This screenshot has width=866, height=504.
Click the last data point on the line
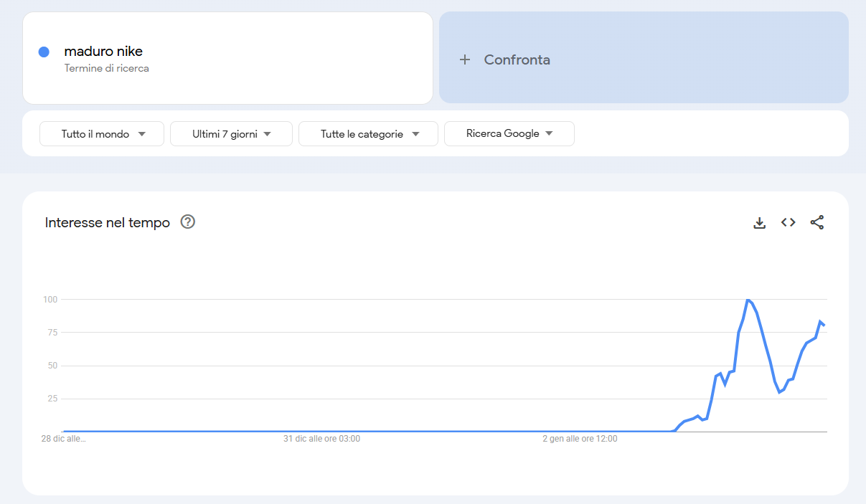[824, 325]
